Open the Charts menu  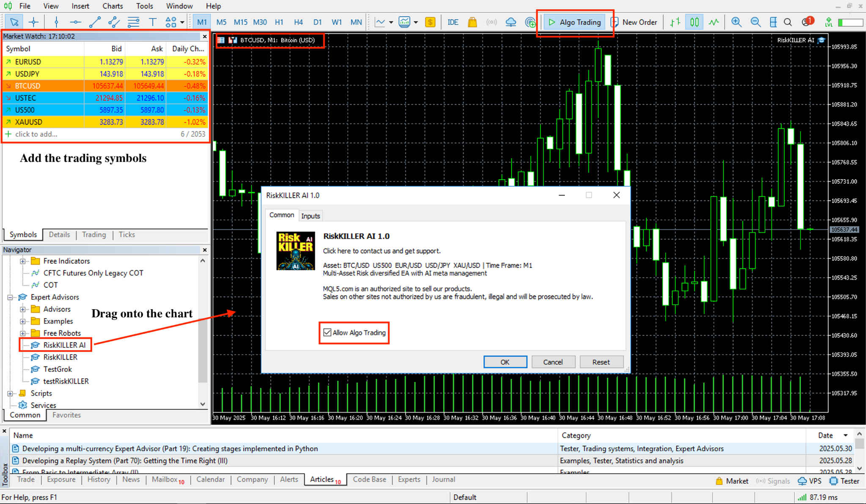point(112,6)
